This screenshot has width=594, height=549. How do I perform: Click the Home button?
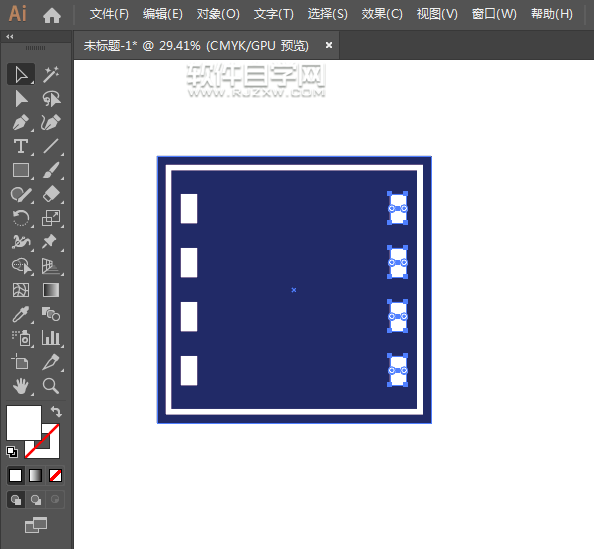click(x=52, y=15)
